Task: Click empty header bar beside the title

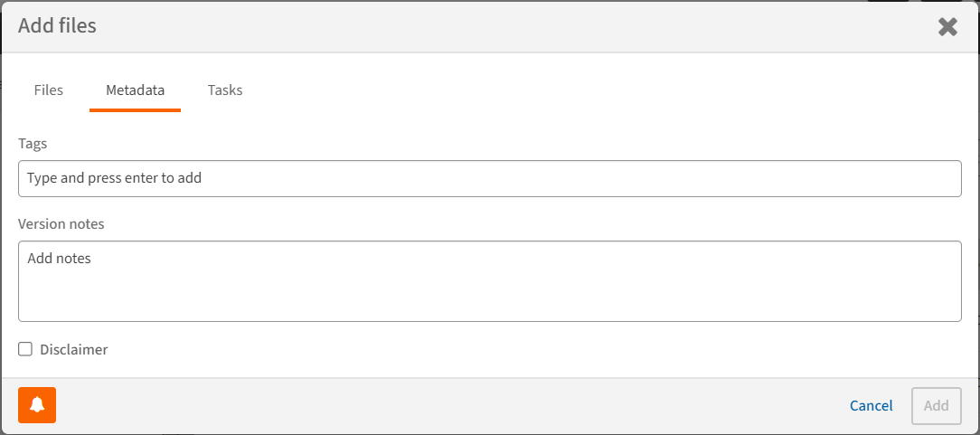Action: coord(497,26)
